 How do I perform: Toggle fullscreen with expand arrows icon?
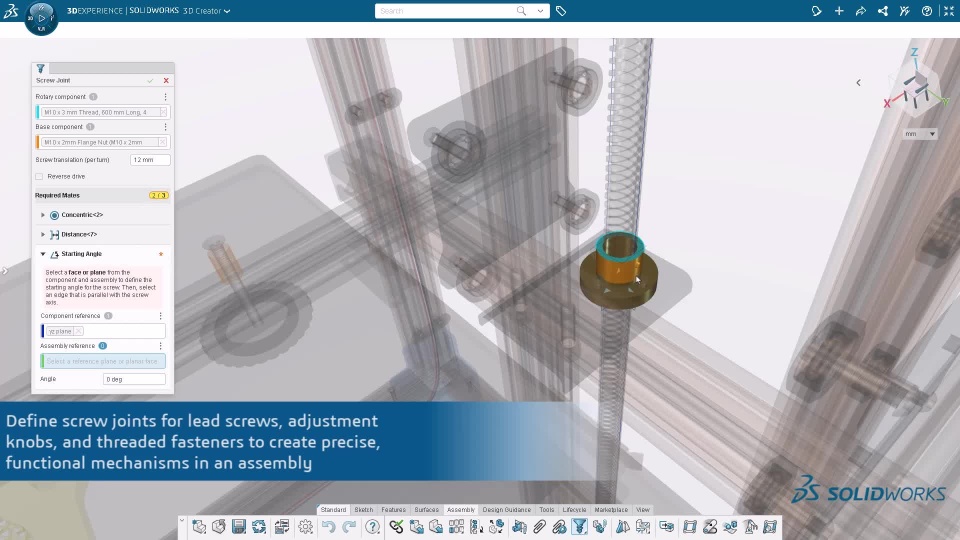click(x=949, y=11)
